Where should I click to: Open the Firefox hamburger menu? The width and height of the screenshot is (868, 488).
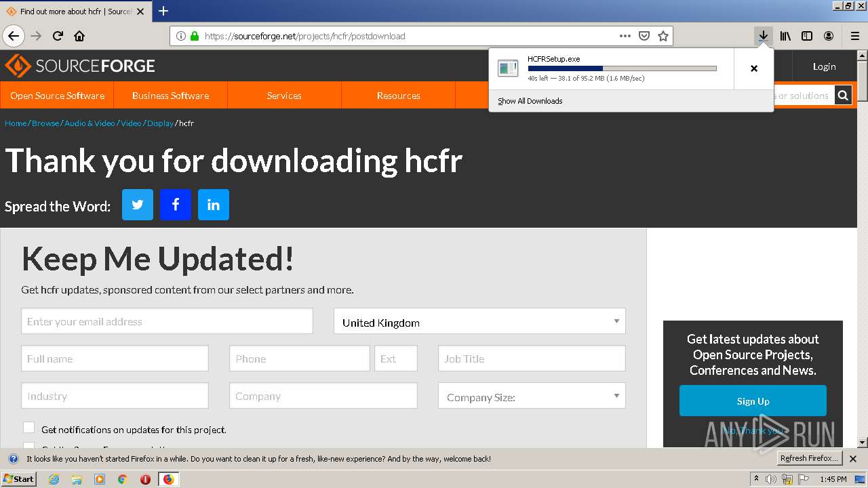point(854,36)
